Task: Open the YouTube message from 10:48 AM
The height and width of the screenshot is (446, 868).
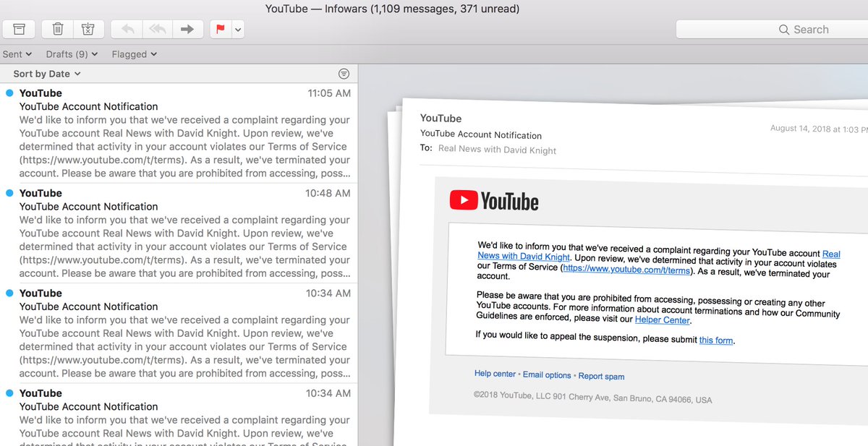Action: coord(179,233)
